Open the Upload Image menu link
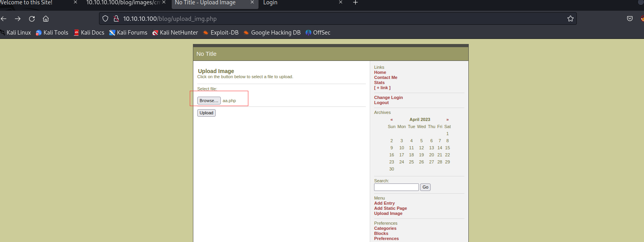Image resolution: width=644 pixels, height=242 pixels. (388, 213)
